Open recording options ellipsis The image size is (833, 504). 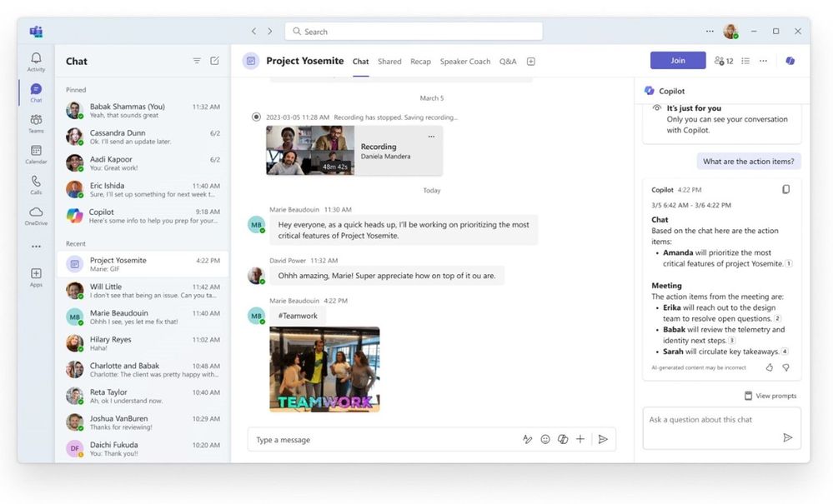pyautogui.click(x=431, y=137)
